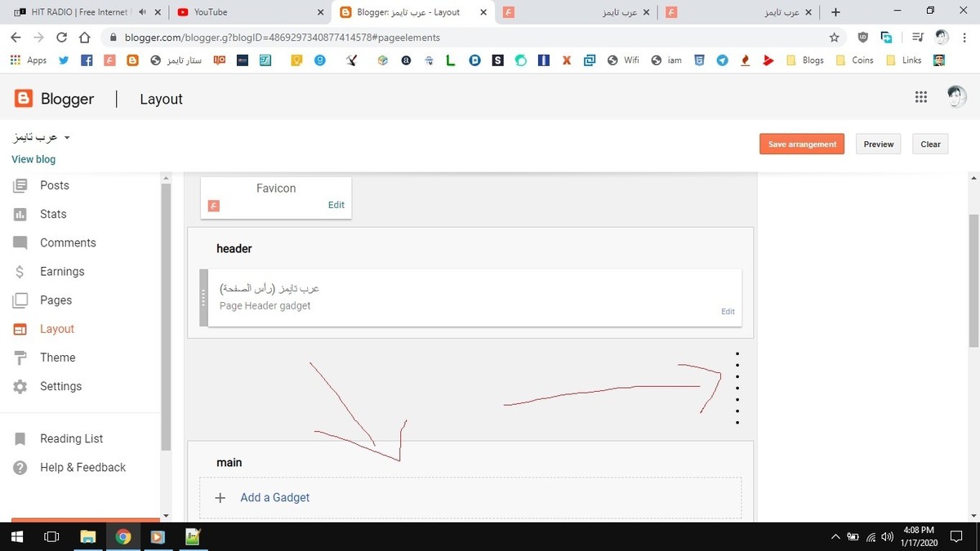Go to the browser home page
Image resolution: width=980 pixels, height=551 pixels.
pos(84,38)
